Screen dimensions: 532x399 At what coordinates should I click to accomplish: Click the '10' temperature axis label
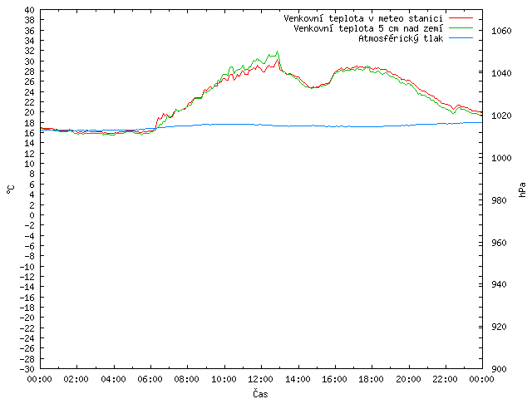click(x=30, y=164)
